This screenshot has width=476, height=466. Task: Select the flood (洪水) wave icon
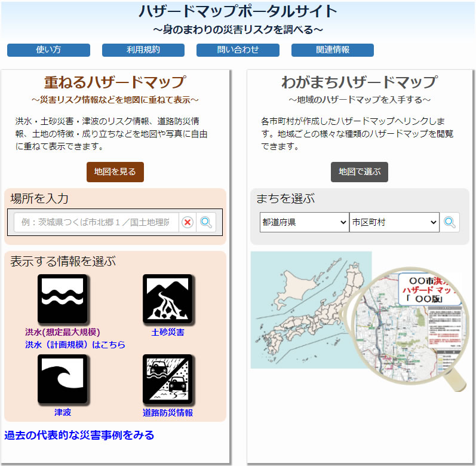(x=63, y=299)
